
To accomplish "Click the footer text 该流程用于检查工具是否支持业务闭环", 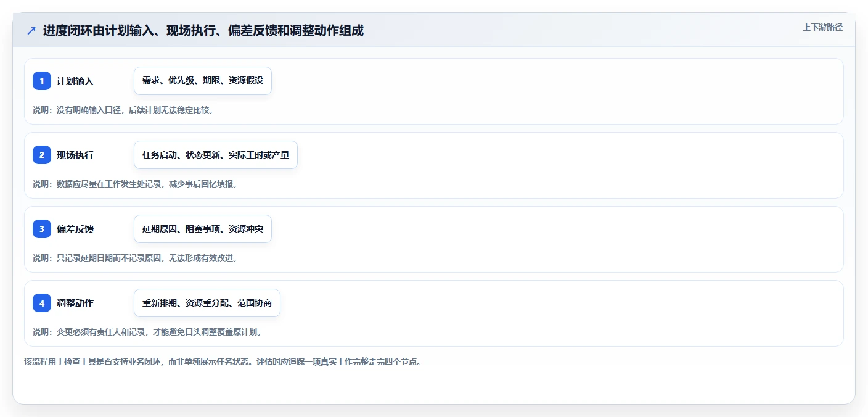I will coord(92,361).
